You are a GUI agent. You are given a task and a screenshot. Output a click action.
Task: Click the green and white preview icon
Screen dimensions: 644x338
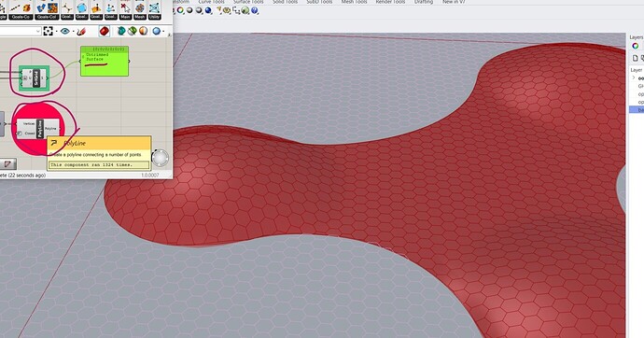pyautogui.click(x=132, y=31)
